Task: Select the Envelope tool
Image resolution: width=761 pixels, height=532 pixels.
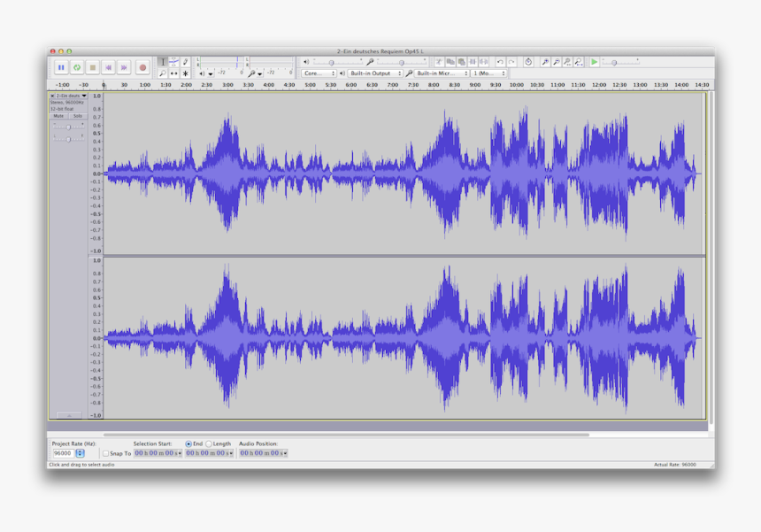Action: [173, 62]
